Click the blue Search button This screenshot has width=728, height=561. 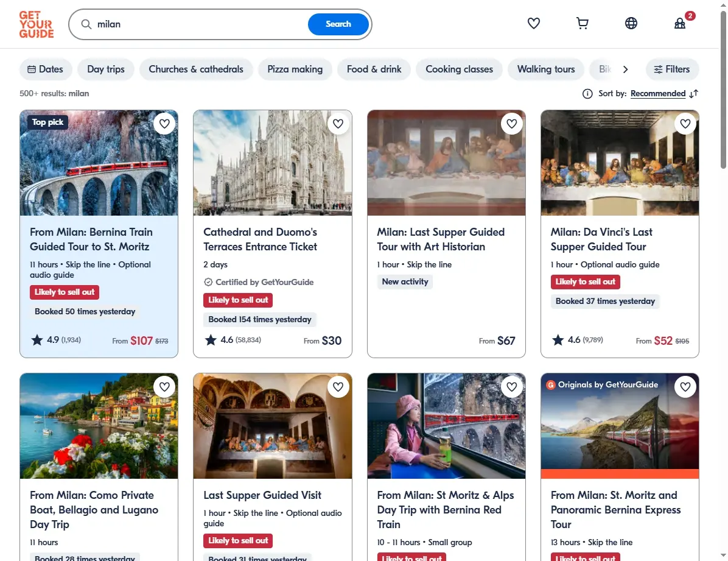[338, 24]
